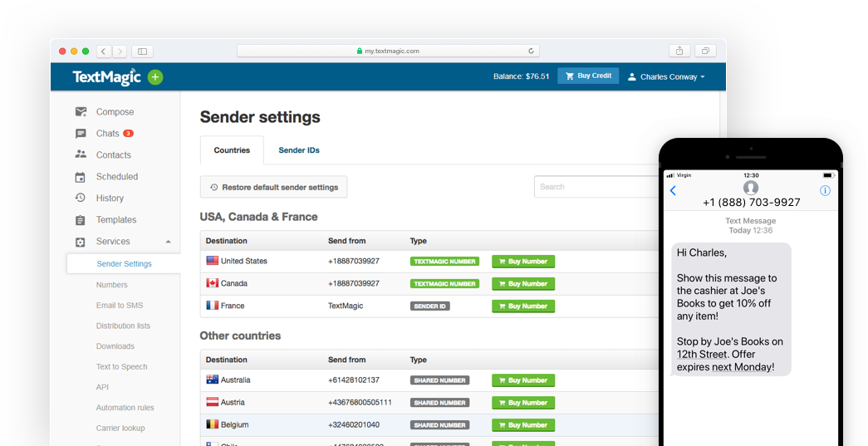Click Buy Credit button in header

[x=588, y=76]
